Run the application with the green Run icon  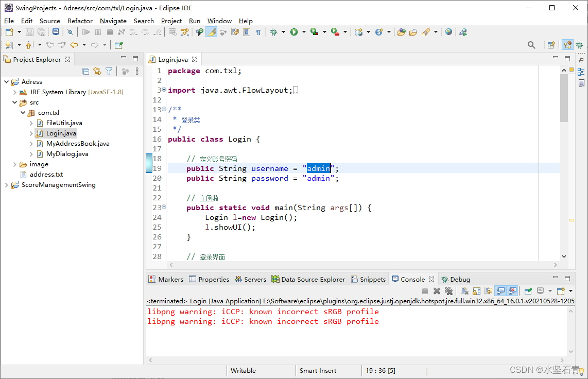[x=294, y=32]
